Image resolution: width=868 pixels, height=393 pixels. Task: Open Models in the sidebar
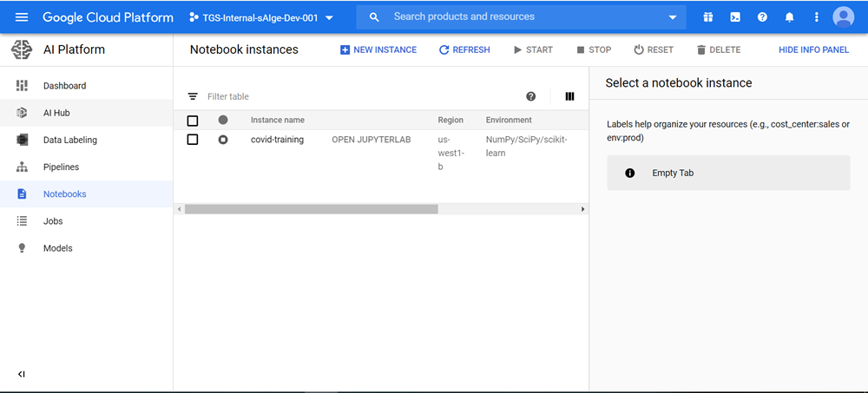tap(86, 248)
